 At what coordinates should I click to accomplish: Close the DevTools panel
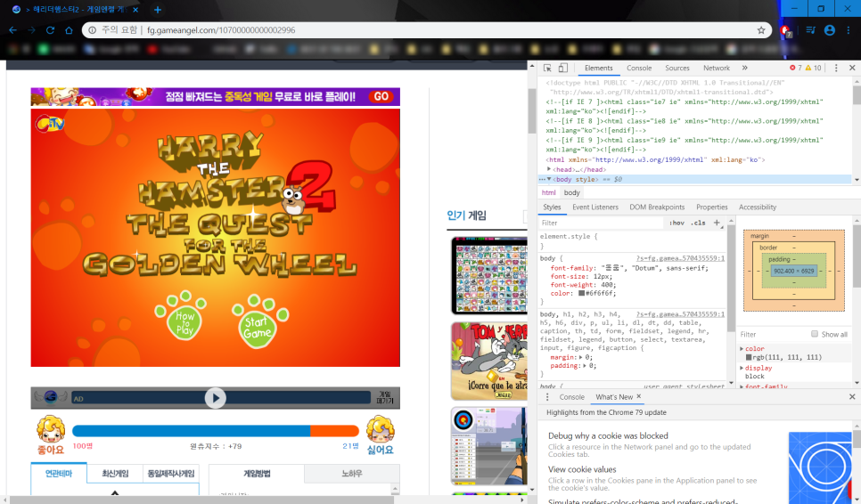(x=852, y=68)
